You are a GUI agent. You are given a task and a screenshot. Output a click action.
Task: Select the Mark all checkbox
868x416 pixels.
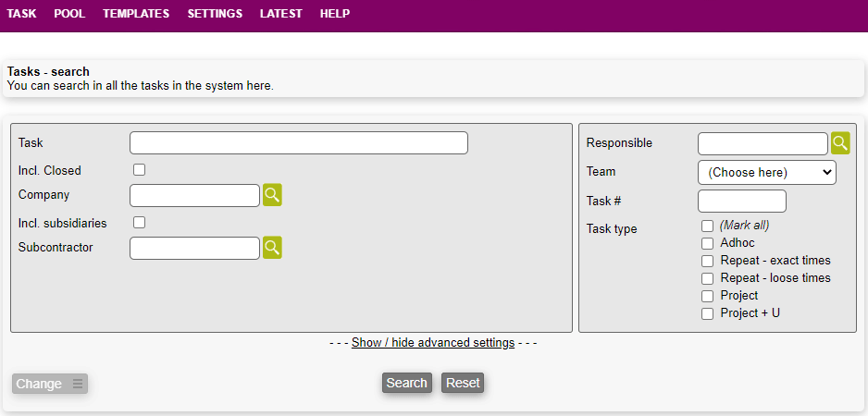click(708, 226)
